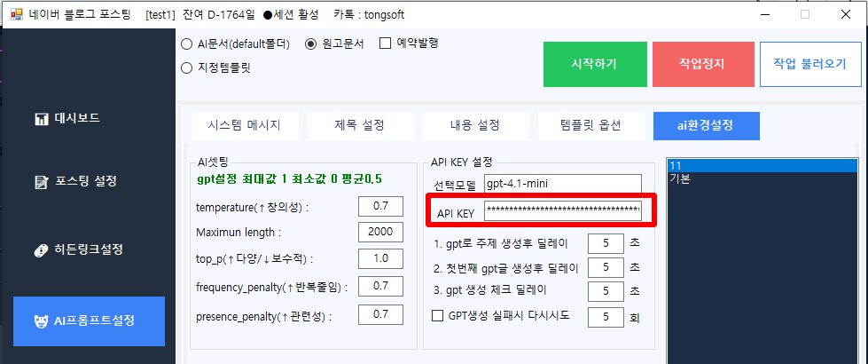
Task: Select the 포스팅 설정 sidebar icon
Action: [x=41, y=182]
